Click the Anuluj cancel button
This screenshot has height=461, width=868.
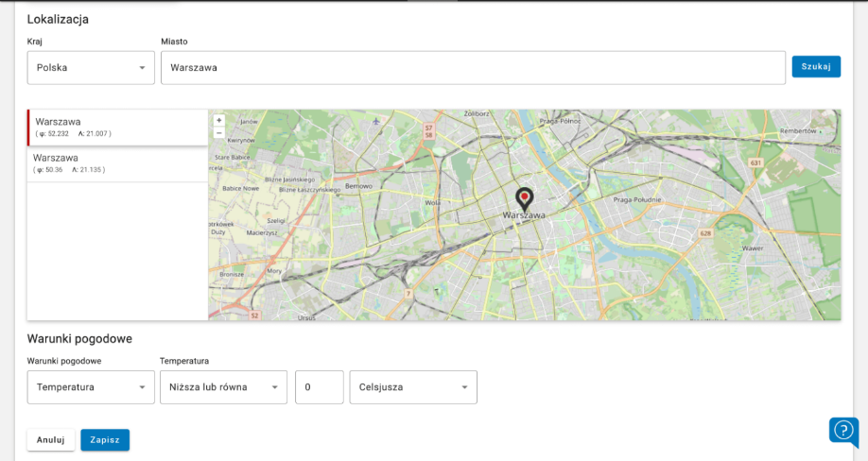51,440
